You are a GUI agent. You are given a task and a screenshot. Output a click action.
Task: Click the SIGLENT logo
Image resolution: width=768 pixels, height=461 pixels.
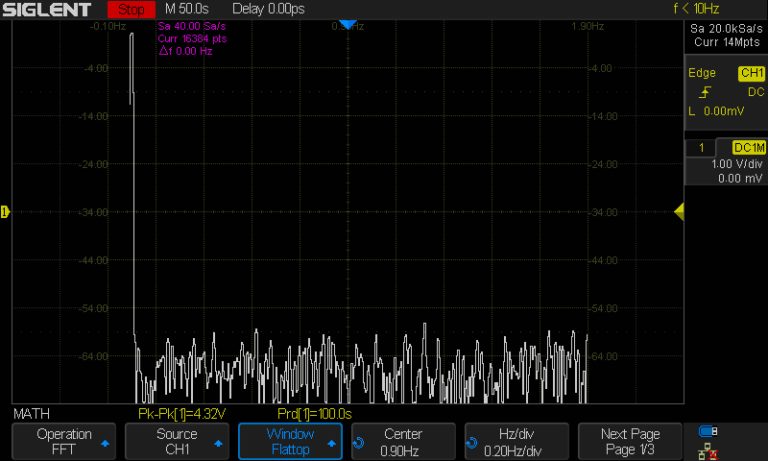pos(47,9)
